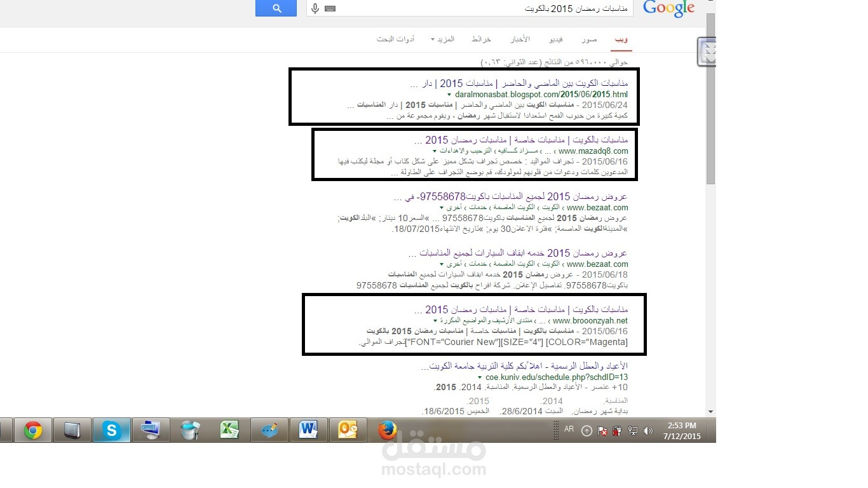Click the scrollbar down arrow button
Viewport: 868px width, 488px height.
click(710, 412)
